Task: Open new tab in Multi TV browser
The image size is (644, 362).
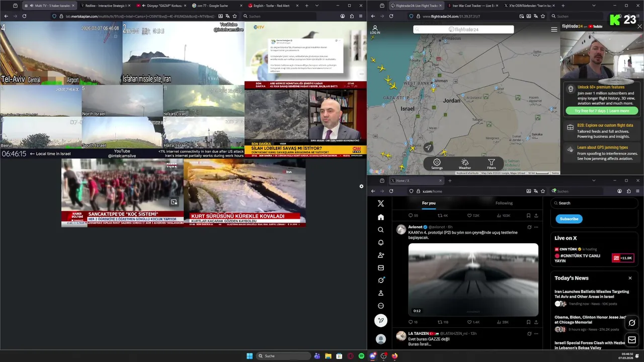Action: [306, 6]
